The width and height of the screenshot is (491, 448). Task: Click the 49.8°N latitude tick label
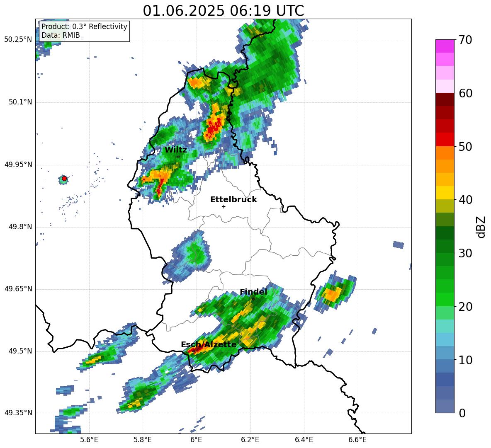click(20, 227)
